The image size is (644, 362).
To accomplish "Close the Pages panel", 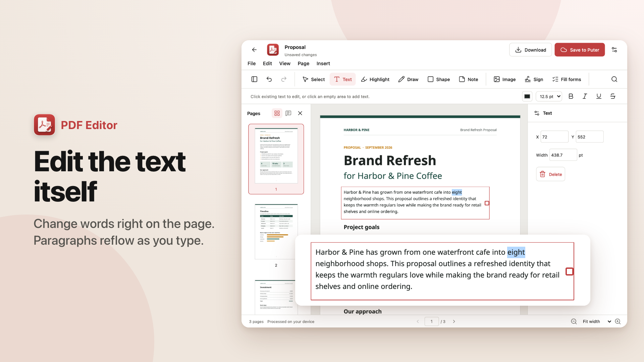I will (x=300, y=113).
